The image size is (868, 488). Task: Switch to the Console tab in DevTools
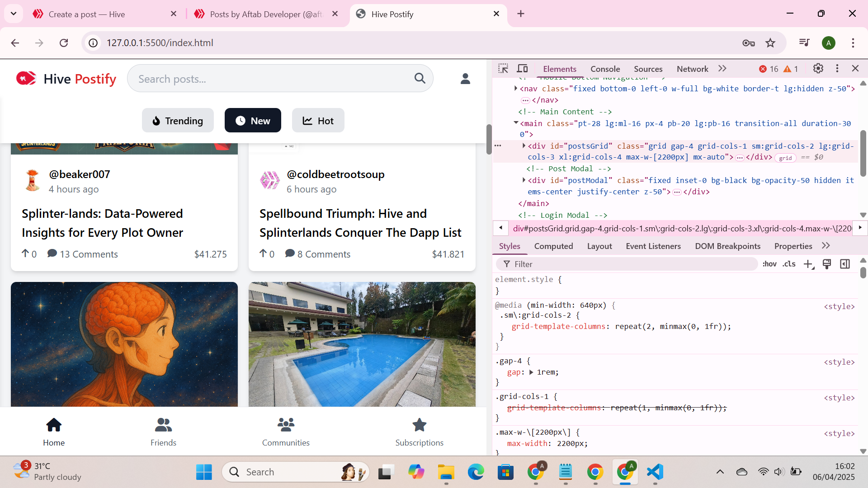[605, 69]
